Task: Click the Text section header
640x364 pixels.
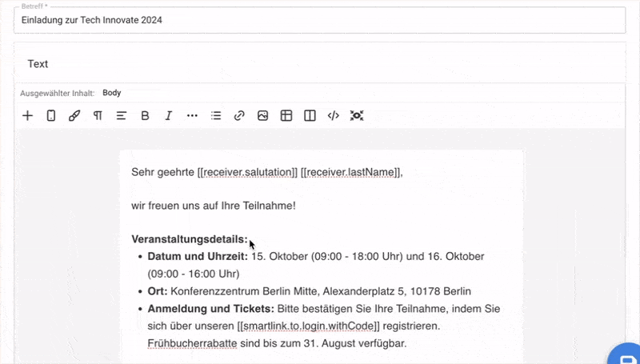Action: point(38,63)
